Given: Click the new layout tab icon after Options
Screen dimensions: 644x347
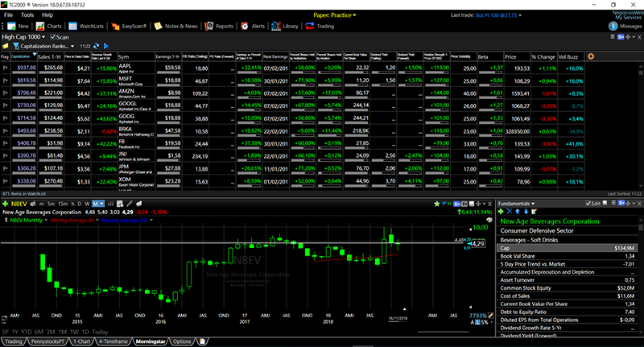Looking at the screenshot, I should point(202,341).
